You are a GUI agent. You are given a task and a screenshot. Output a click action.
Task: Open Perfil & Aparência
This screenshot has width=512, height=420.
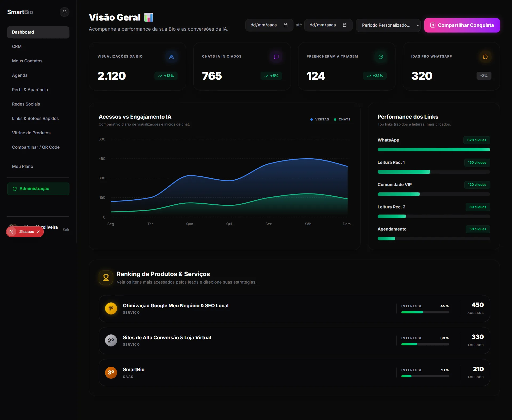38,90
